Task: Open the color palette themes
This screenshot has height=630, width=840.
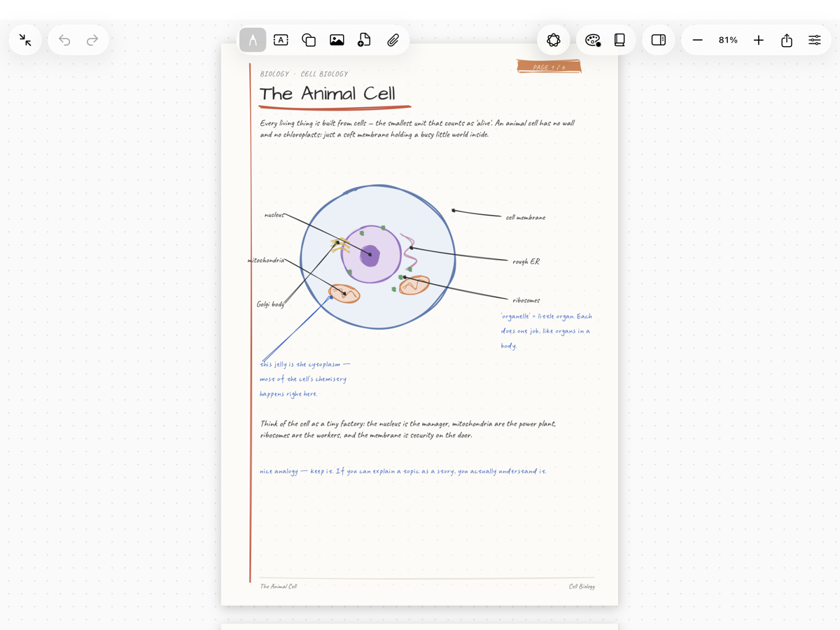Action: pos(593,40)
